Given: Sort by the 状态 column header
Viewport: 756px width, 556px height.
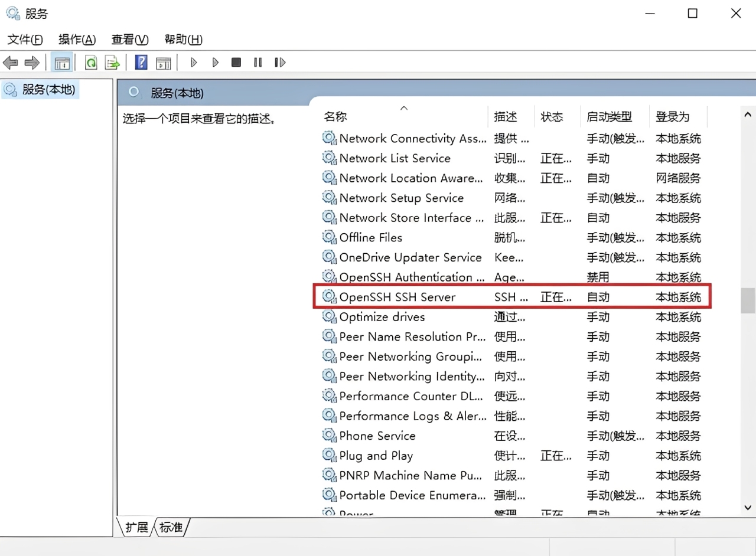Looking at the screenshot, I should [x=558, y=116].
